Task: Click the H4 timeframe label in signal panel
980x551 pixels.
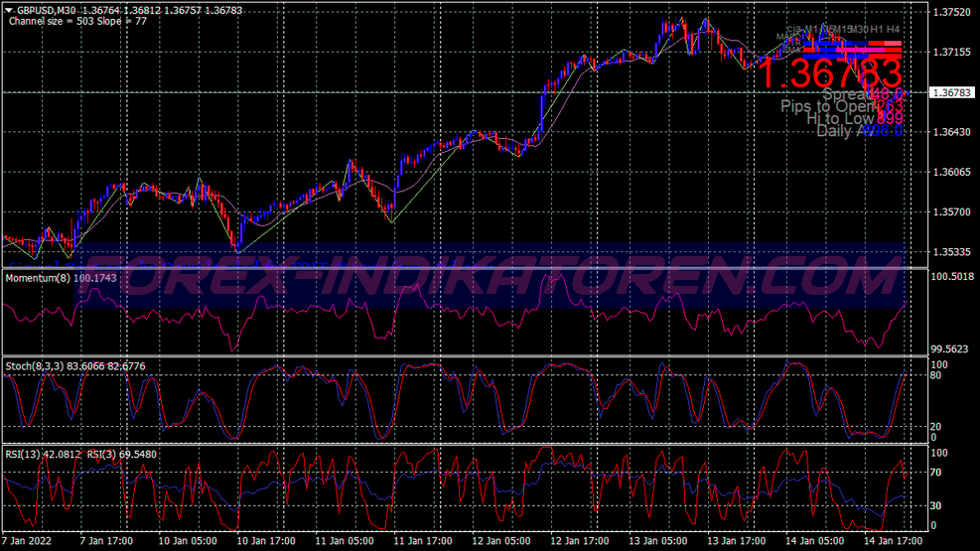Action: tap(893, 30)
